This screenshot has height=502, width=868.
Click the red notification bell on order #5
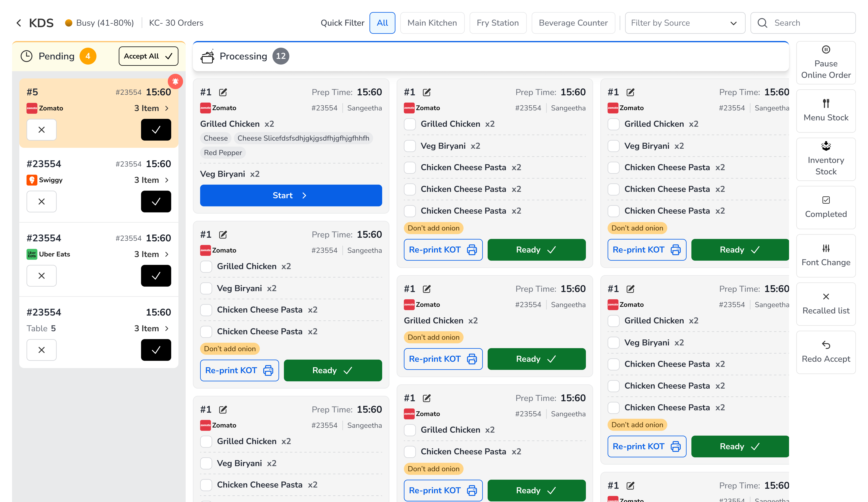pos(175,81)
